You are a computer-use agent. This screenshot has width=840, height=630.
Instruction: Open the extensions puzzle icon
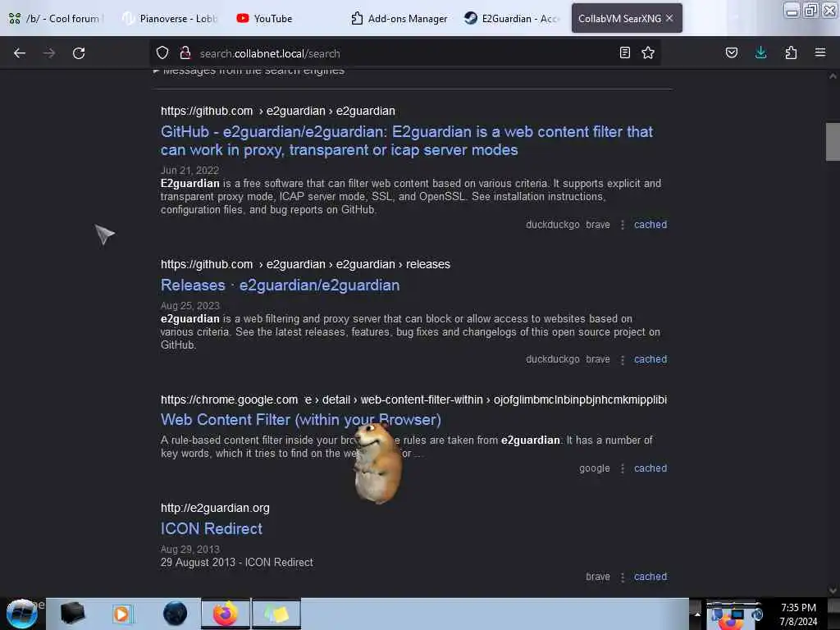click(x=791, y=53)
